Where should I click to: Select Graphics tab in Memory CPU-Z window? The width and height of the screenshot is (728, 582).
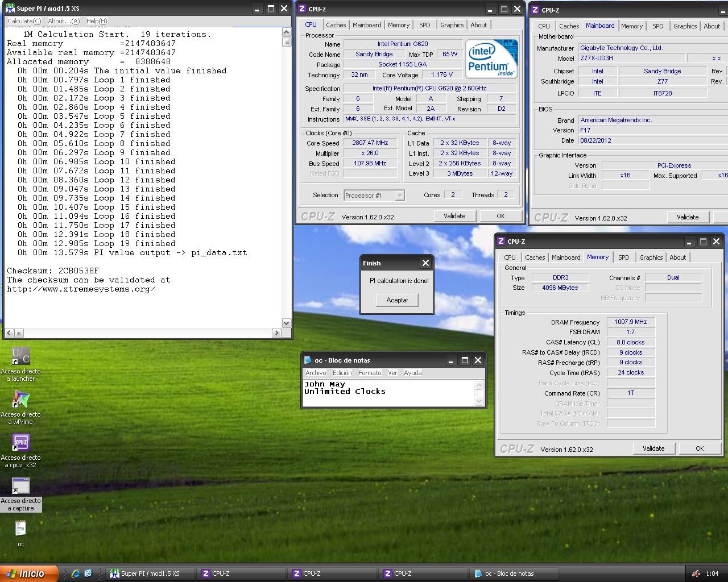[x=651, y=257]
